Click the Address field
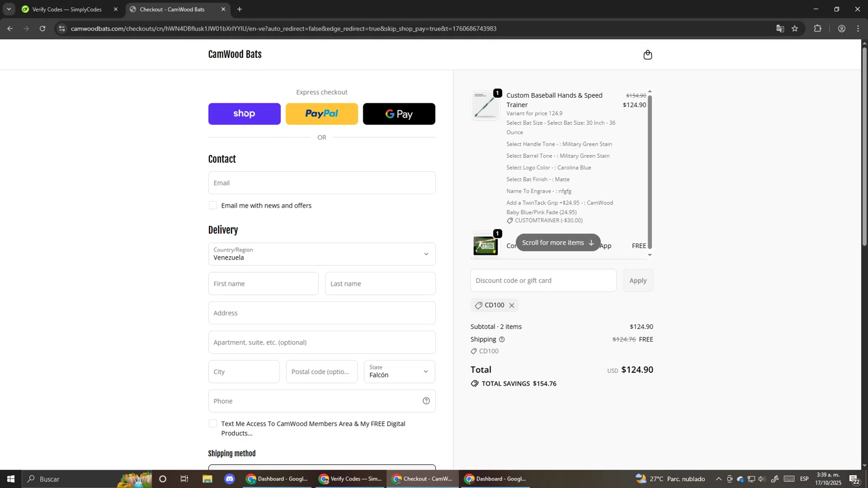 (322, 313)
